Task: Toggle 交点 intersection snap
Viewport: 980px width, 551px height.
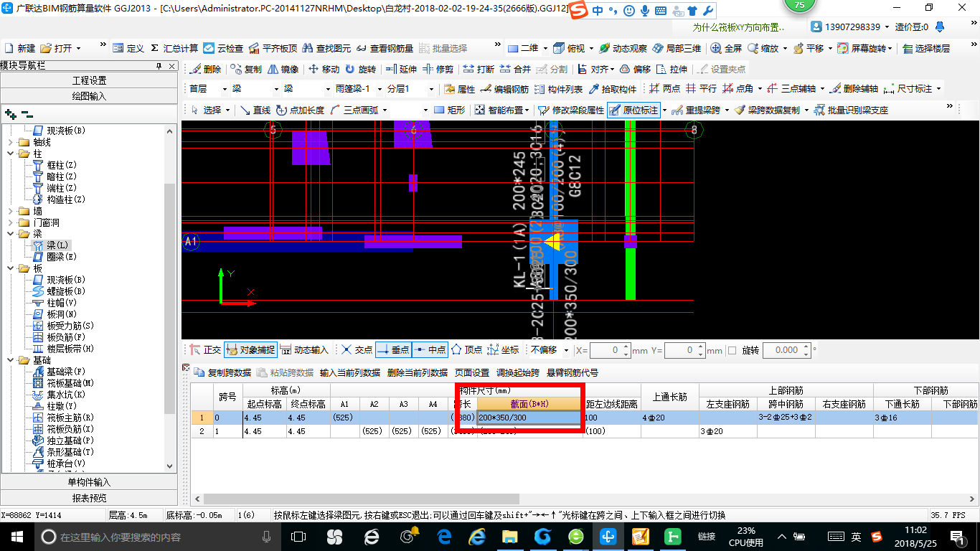Action: click(357, 350)
